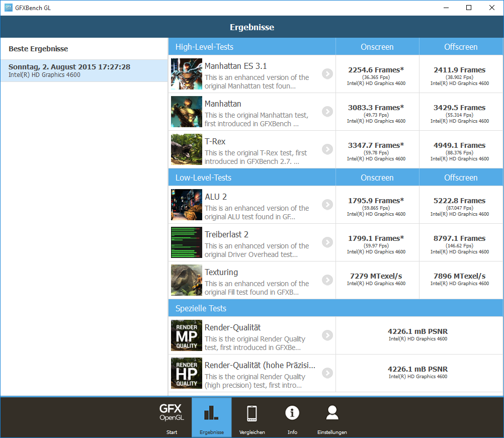Expand the Texturing details arrow
The width and height of the screenshot is (504, 438).
click(x=327, y=280)
